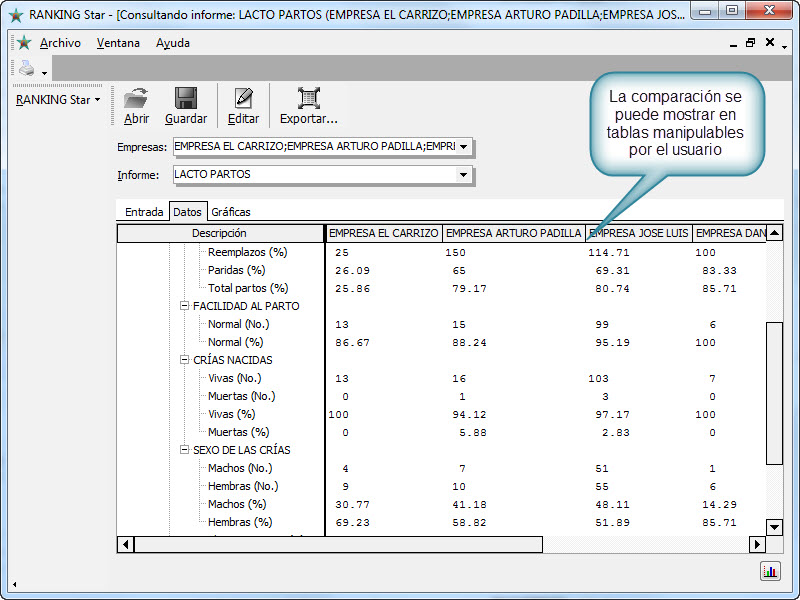Click the Exportar icon
This screenshot has width=800, height=600.
click(x=309, y=98)
